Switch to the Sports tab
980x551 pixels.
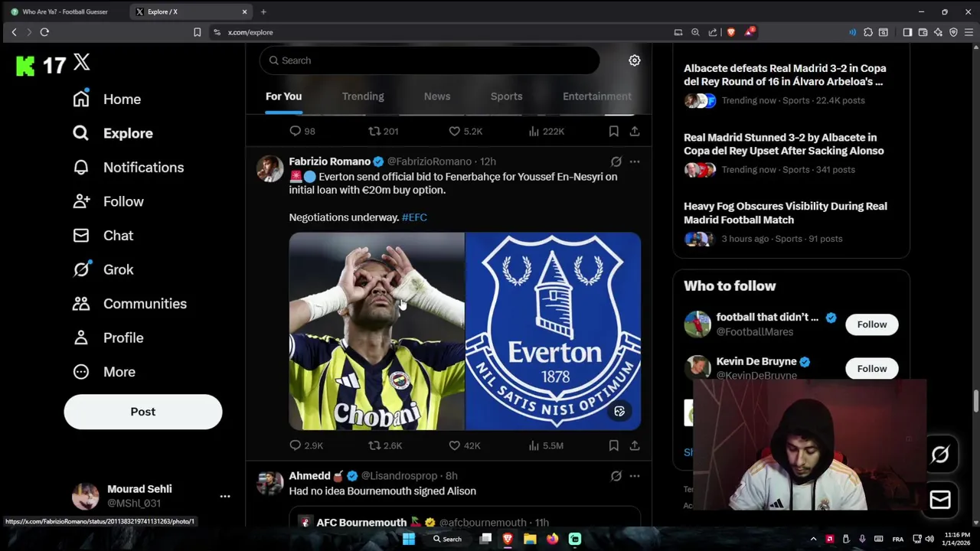506,96
